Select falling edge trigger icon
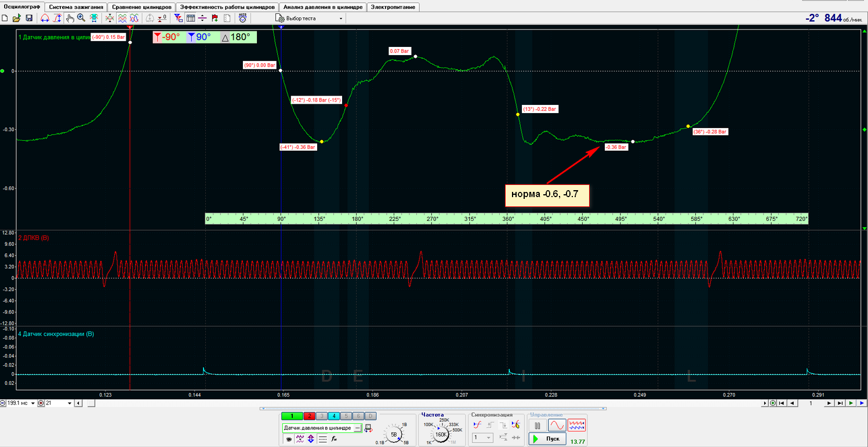868x447 pixels. 503,425
